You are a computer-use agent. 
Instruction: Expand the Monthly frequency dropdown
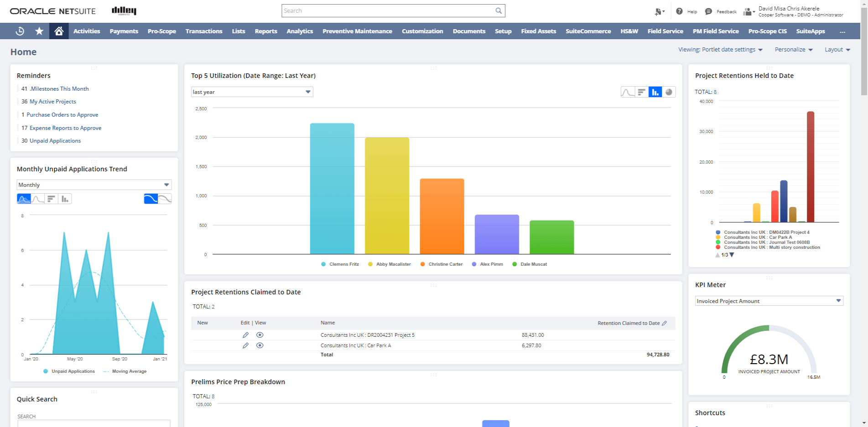94,185
